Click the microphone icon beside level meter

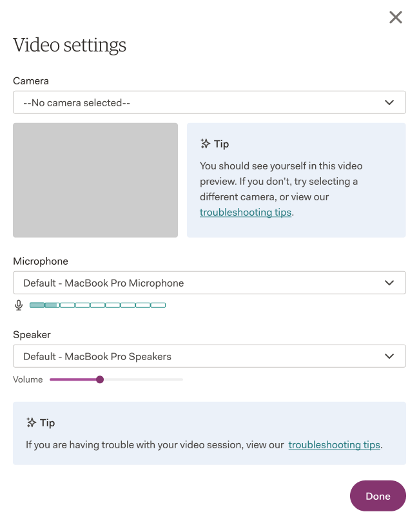pos(19,305)
